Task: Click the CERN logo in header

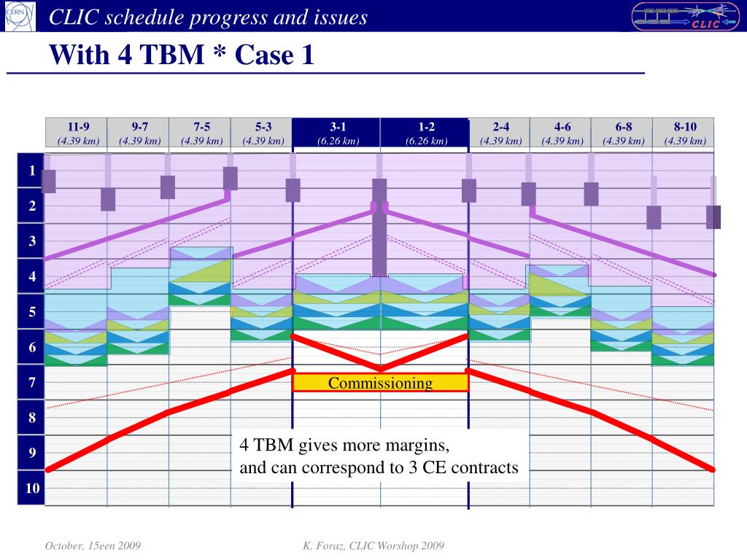Action: pos(20,16)
